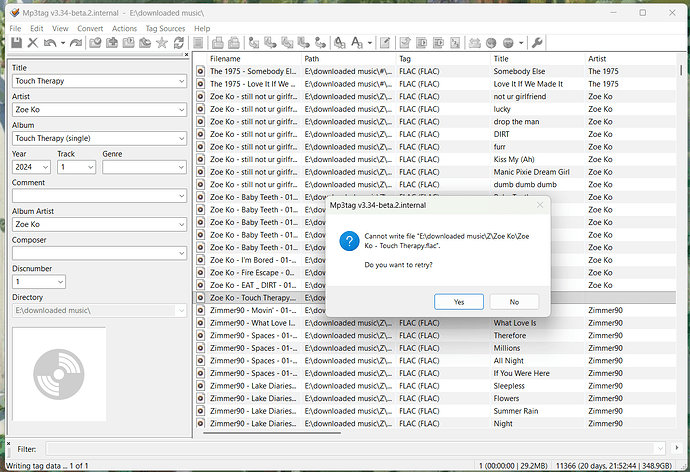Open the Actions menu
This screenshot has height=472, width=690.
click(124, 29)
